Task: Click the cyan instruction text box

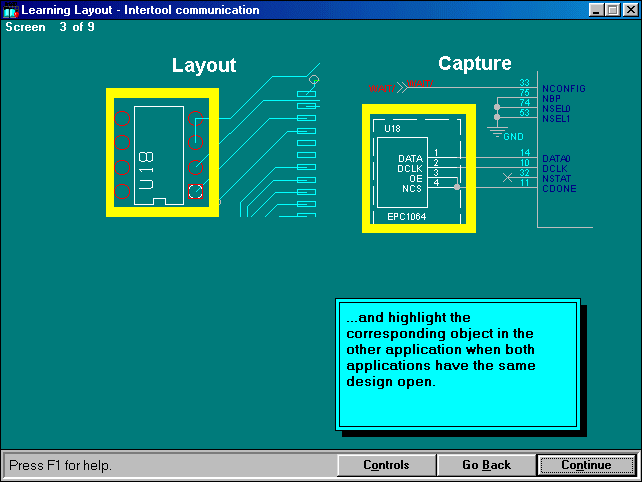Action: (457, 364)
